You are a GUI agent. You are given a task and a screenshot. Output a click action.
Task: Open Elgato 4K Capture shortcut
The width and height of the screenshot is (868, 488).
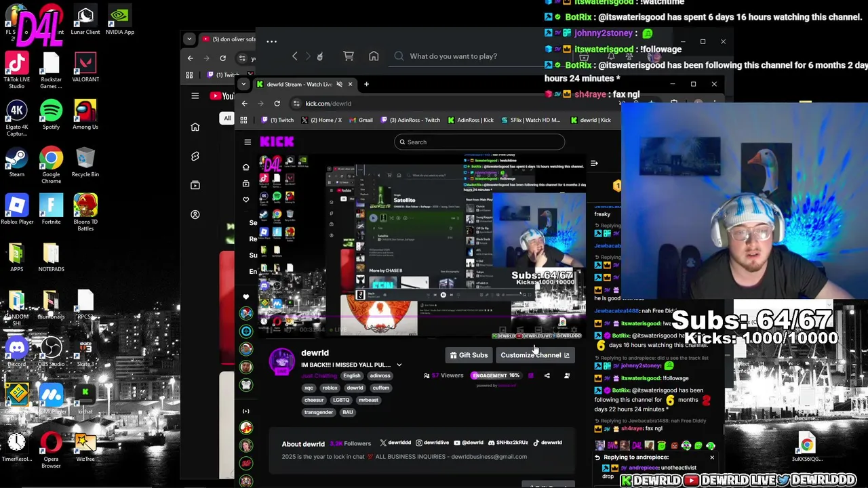point(16,119)
